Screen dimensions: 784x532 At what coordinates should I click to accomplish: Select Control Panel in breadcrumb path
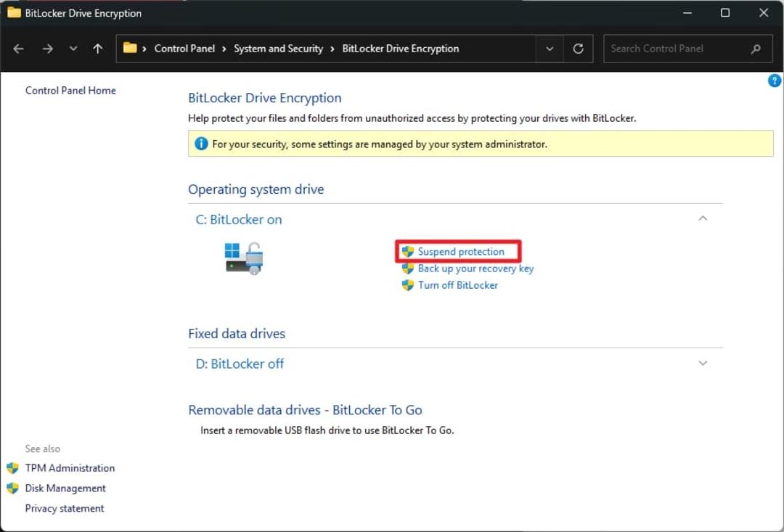184,49
